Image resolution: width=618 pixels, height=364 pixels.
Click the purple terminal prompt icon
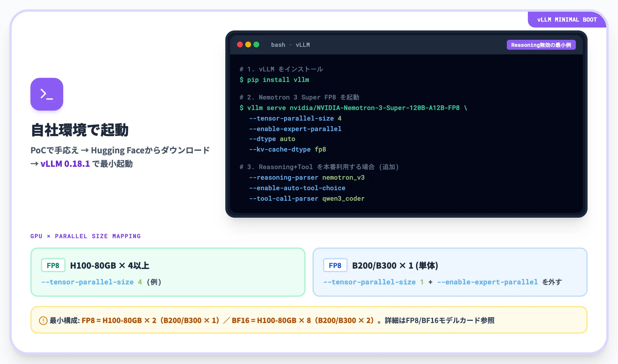[x=47, y=94]
